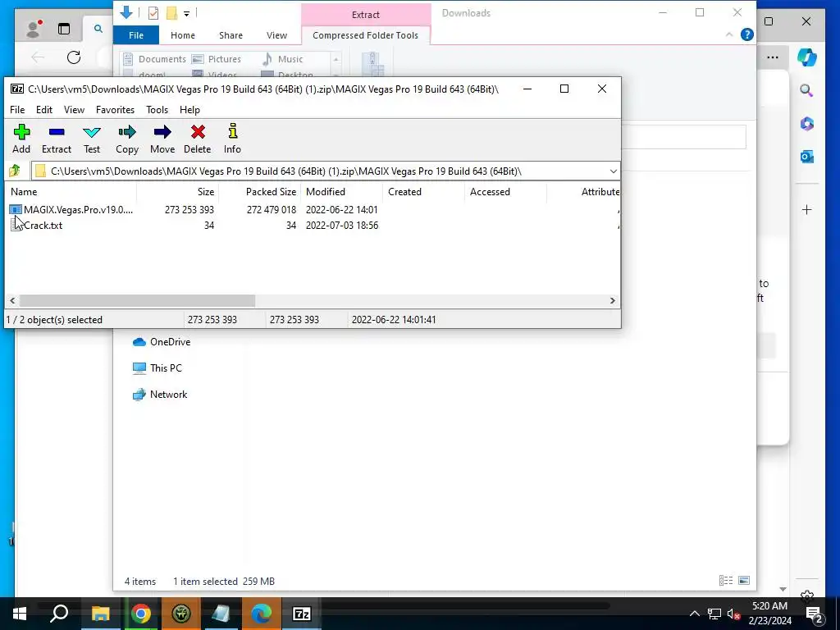Viewport: 840px width, 630px height.
Task: Sort by the Packed Size column header
Action: click(260, 192)
